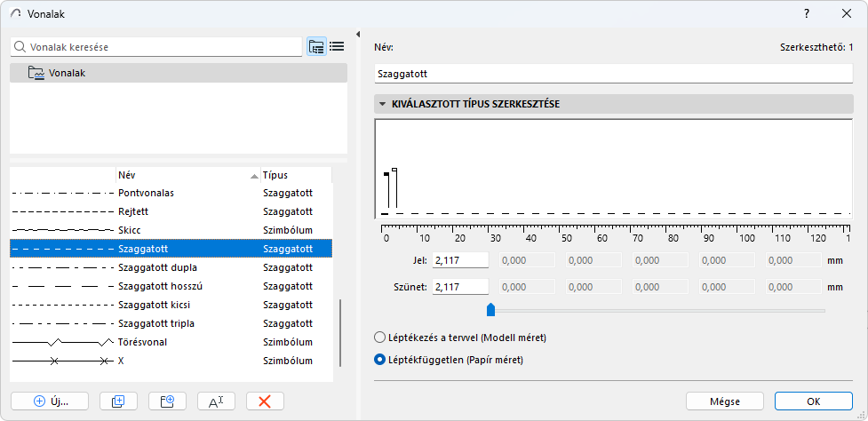Click the Pontvonalas dash-dot preview

(x=62, y=194)
